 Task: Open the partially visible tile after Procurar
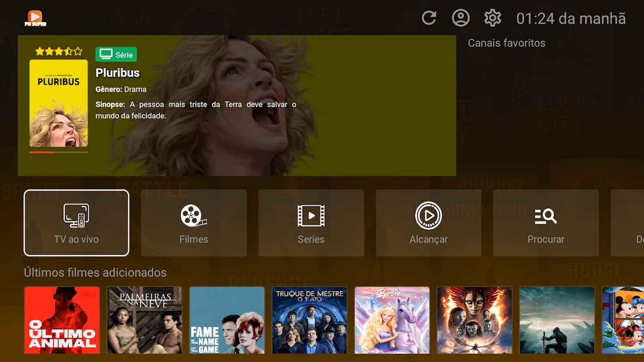(627, 223)
